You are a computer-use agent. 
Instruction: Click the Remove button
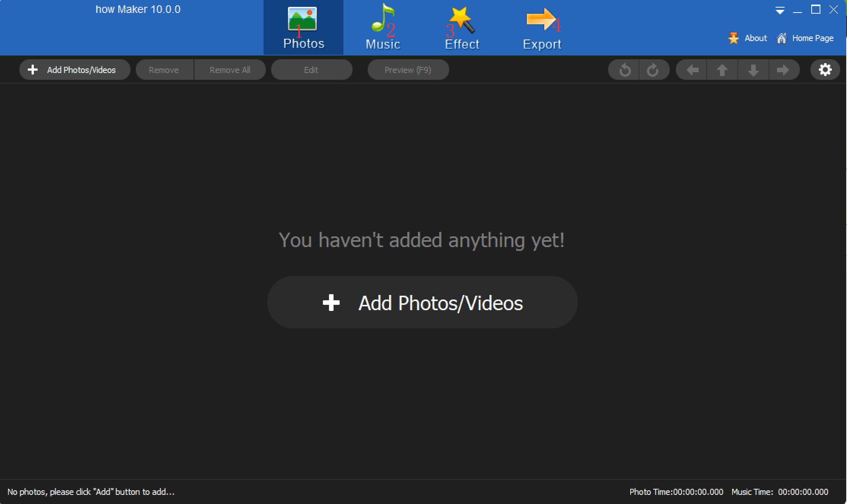click(164, 70)
